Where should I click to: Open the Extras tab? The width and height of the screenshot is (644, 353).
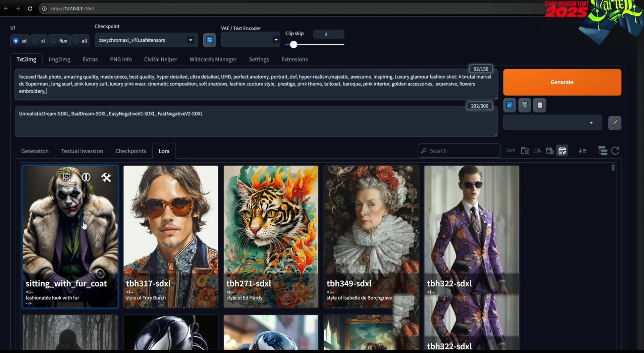tap(90, 59)
